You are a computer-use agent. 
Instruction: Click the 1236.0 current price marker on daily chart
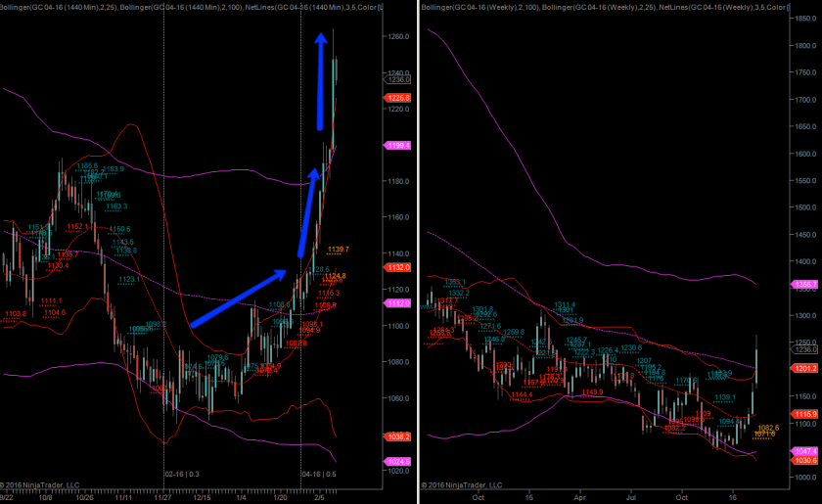[398, 79]
